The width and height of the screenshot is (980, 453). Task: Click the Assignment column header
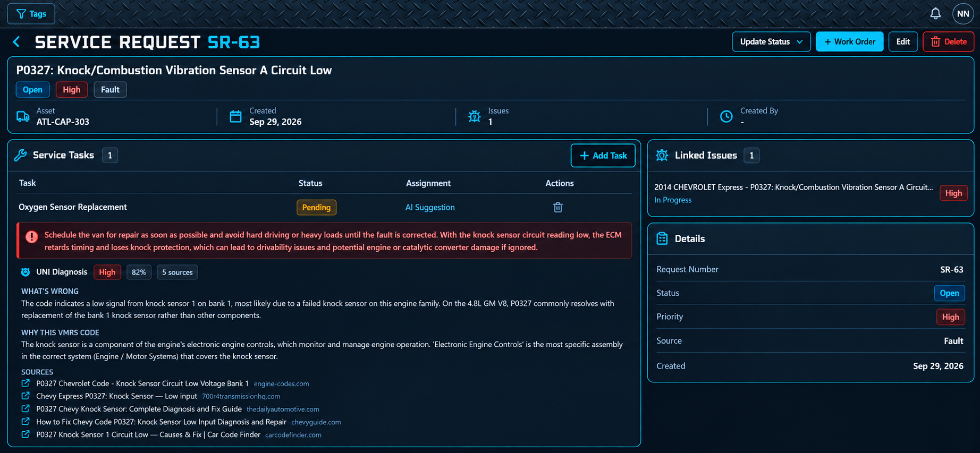pos(428,183)
